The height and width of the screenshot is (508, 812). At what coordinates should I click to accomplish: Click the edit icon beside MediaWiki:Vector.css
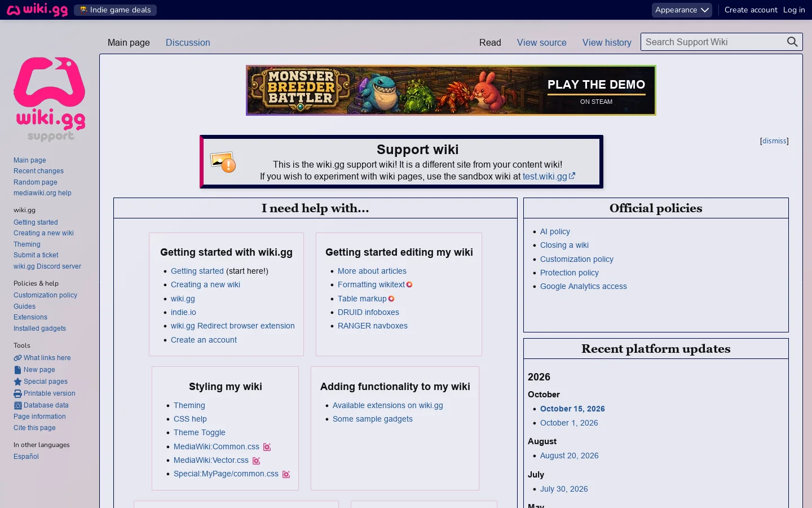pos(256,461)
